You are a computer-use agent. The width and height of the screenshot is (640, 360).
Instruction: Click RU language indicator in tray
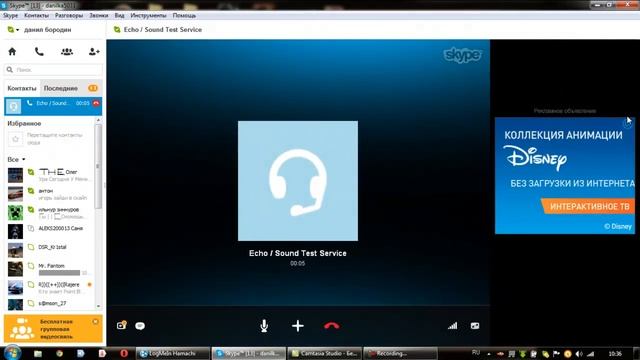pyautogui.click(x=476, y=353)
